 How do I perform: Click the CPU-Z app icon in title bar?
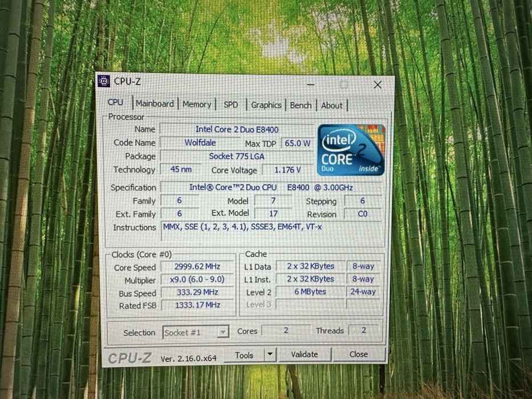104,82
